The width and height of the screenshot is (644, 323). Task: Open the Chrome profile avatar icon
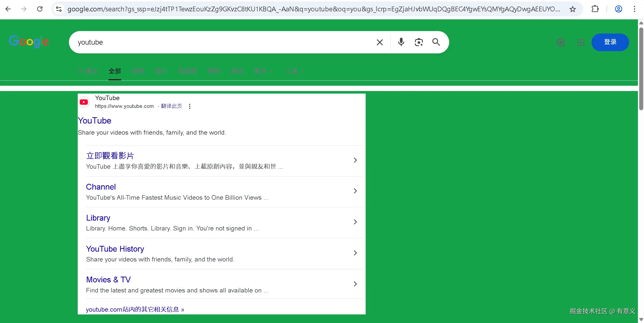(618, 9)
